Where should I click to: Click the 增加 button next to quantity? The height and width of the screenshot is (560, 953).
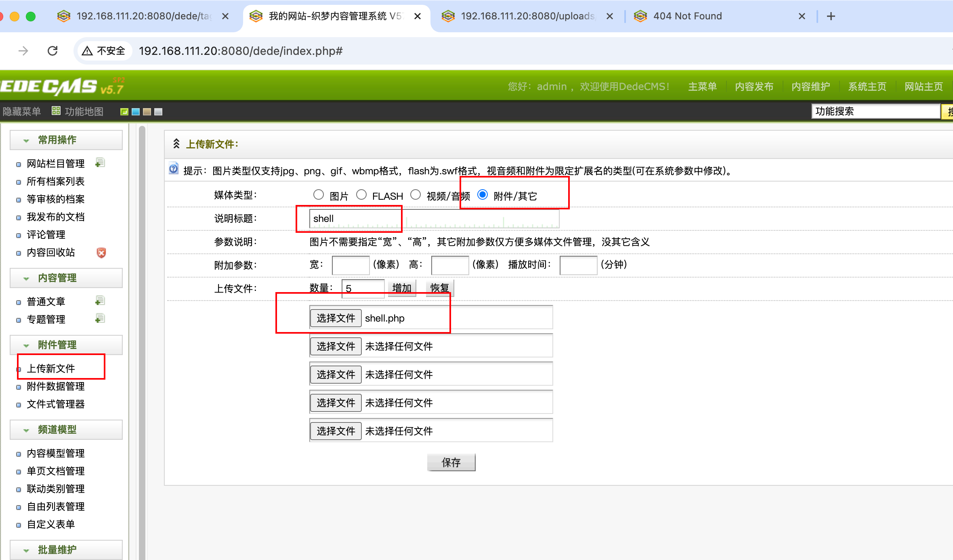[x=401, y=288]
